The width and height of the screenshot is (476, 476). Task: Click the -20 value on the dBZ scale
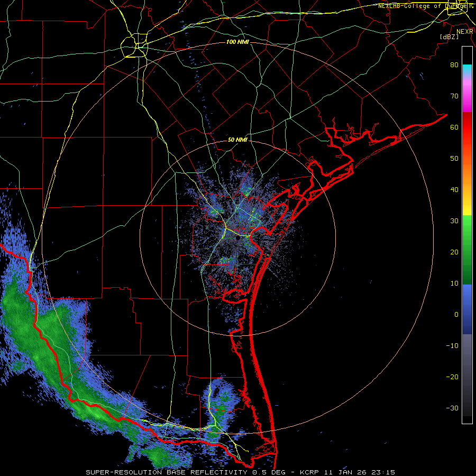click(452, 377)
